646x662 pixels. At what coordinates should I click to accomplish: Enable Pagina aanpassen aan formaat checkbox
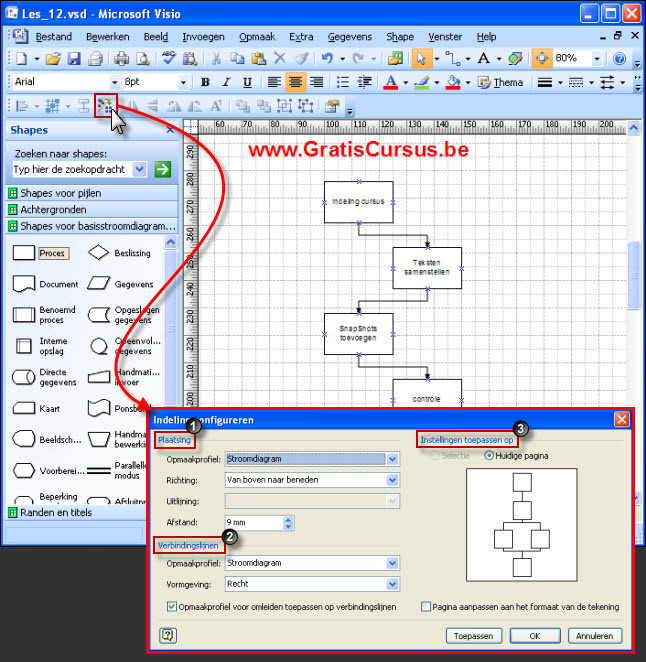[426, 607]
